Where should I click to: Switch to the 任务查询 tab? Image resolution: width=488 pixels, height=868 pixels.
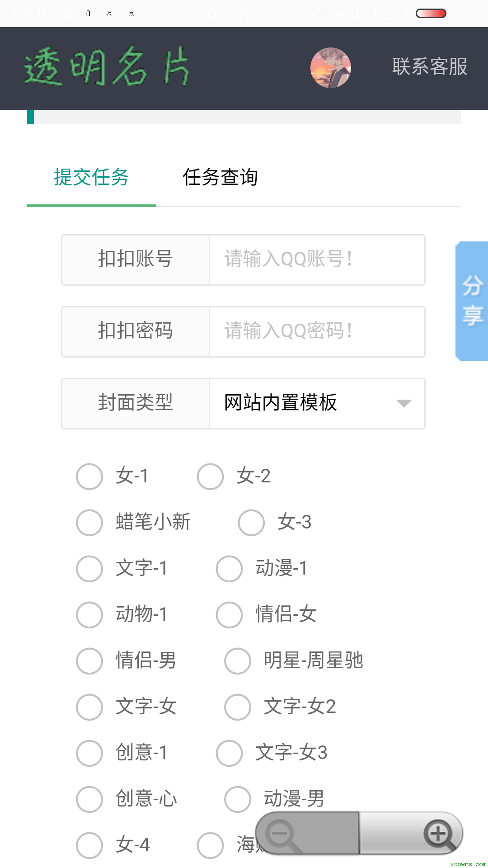point(220,177)
